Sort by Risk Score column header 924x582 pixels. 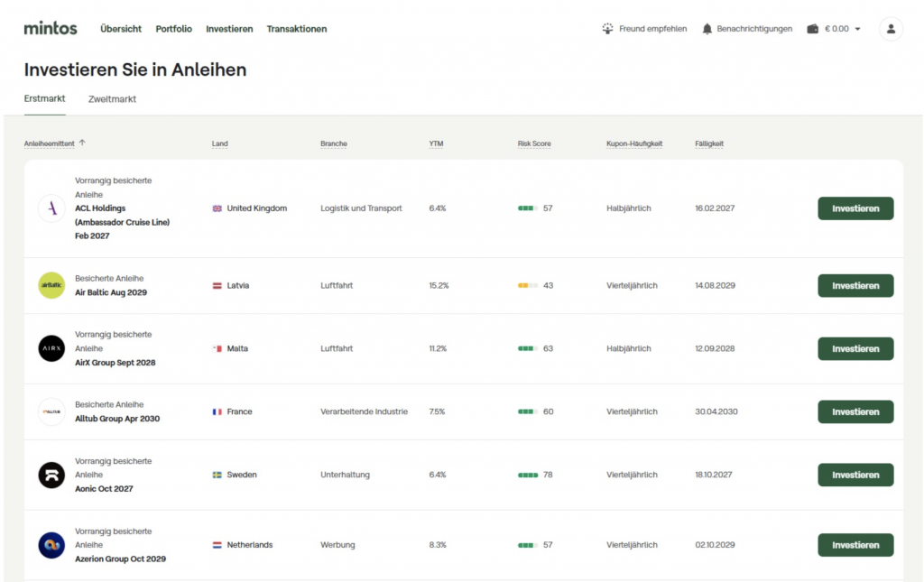[x=534, y=143]
